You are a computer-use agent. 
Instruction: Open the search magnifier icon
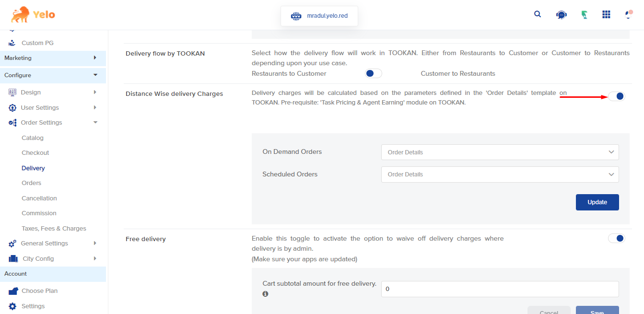click(x=538, y=14)
